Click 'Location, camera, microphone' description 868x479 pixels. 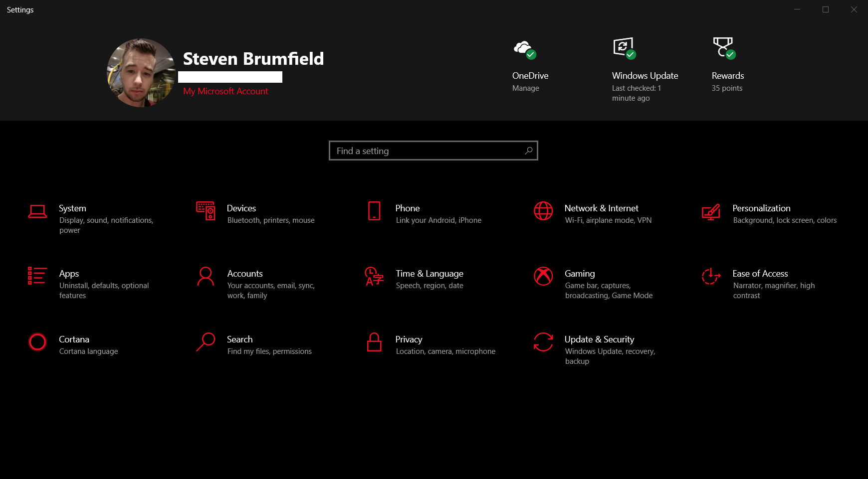coord(445,351)
